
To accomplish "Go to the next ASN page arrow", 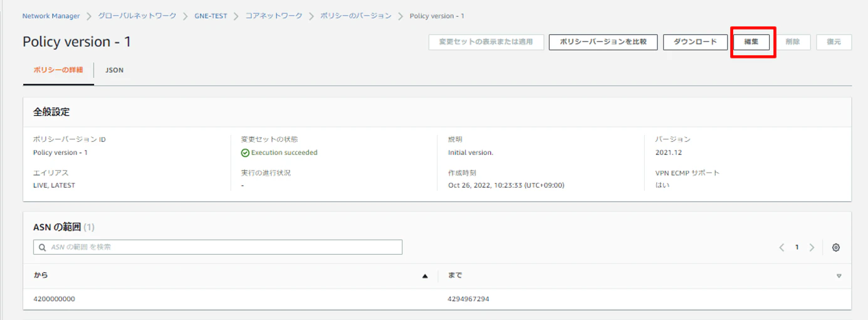I will (x=812, y=247).
